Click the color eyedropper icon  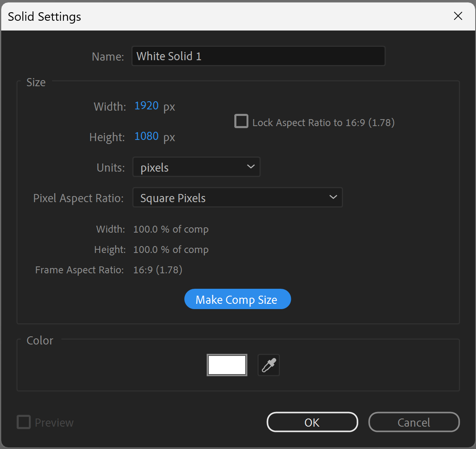tap(269, 365)
